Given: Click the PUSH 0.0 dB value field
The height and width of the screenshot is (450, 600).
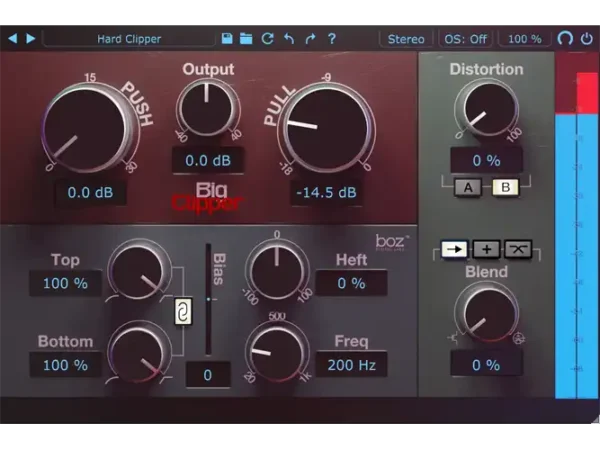Looking at the screenshot, I should 90,192.
